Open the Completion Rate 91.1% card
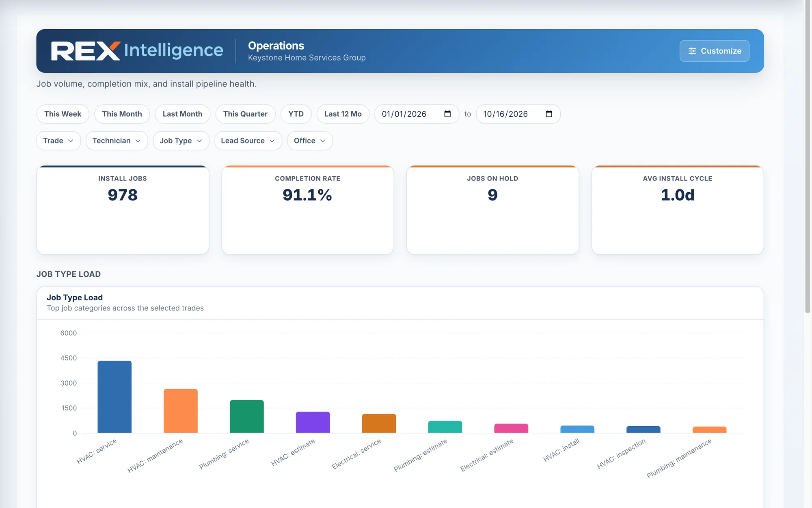 pos(308,210)
